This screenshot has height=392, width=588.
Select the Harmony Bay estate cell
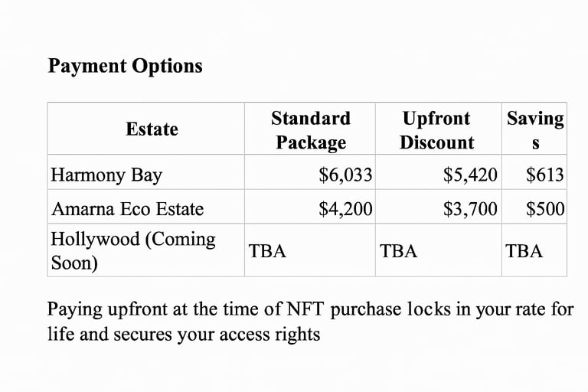point(106,175)
